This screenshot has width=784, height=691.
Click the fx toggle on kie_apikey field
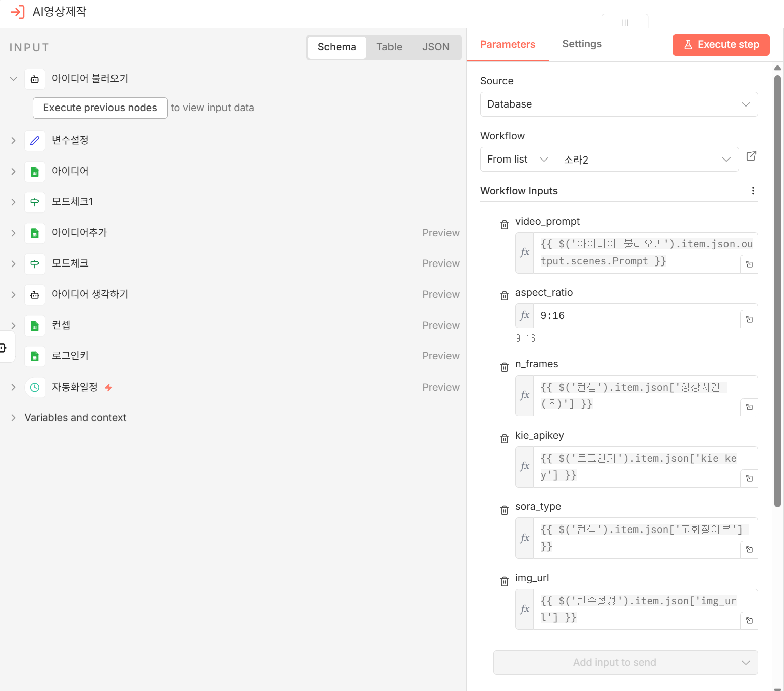pyautogui.click(x=525, y=467)
